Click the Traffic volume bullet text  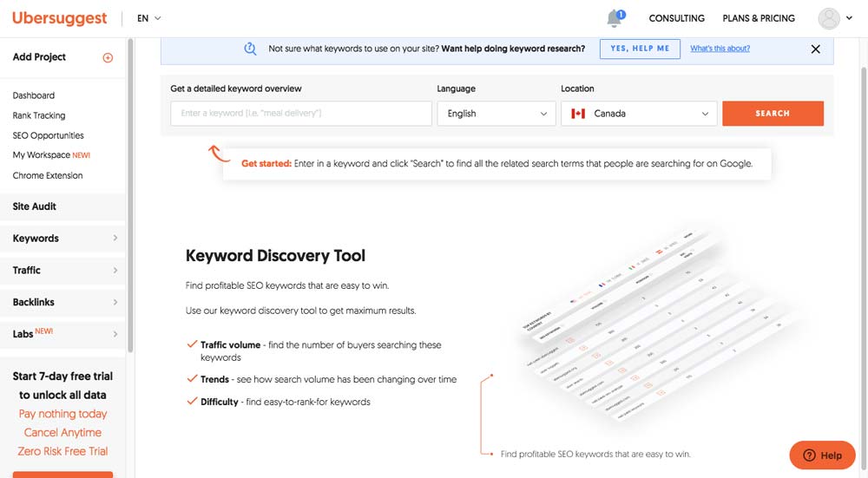tap(321, 350)
